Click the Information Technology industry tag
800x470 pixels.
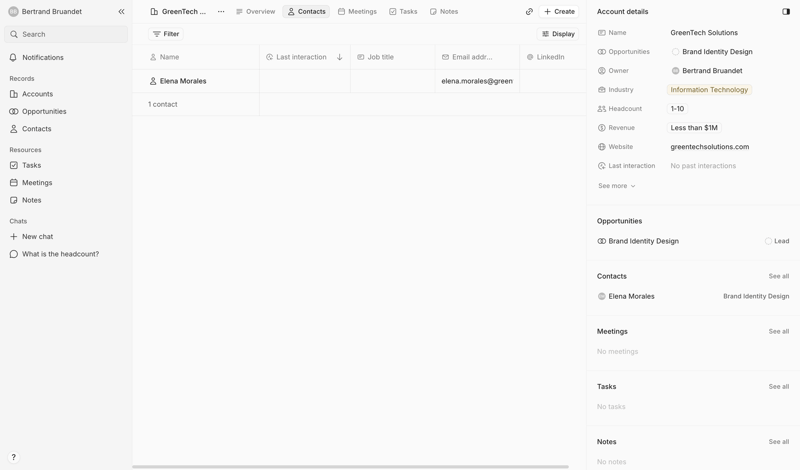click(x=709, y=89)
